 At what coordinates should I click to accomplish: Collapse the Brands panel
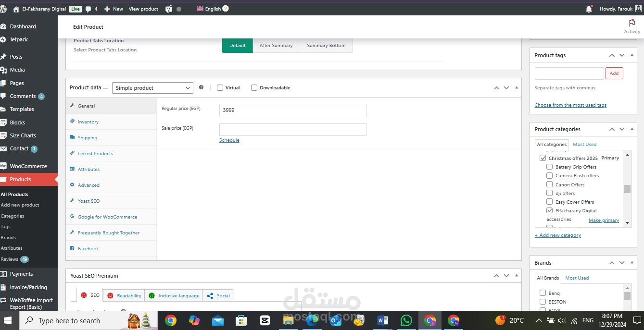(x=632, y=263)
